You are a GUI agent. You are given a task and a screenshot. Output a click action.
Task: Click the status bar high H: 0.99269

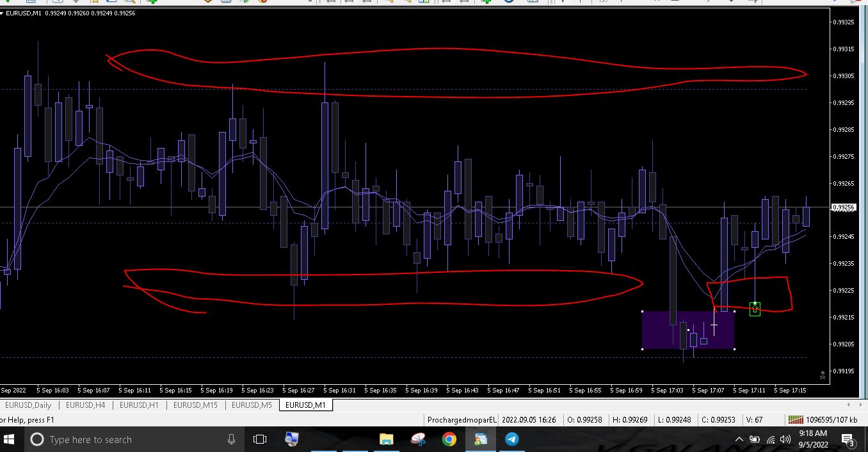(x=630, y=420)
